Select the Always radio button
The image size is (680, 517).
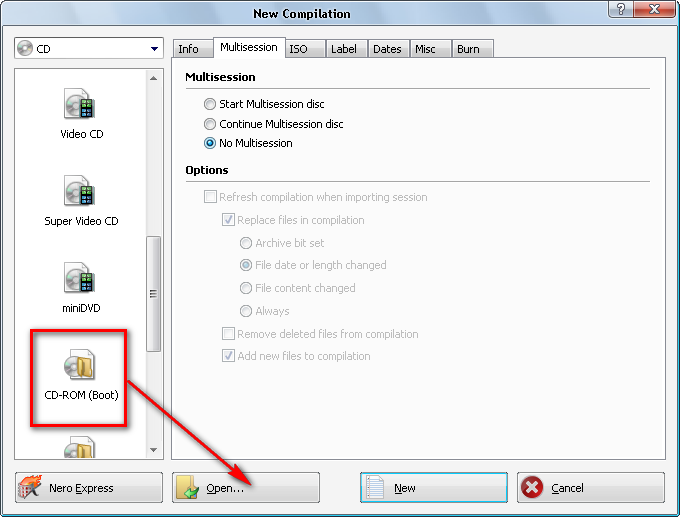(x=246, y=311)
